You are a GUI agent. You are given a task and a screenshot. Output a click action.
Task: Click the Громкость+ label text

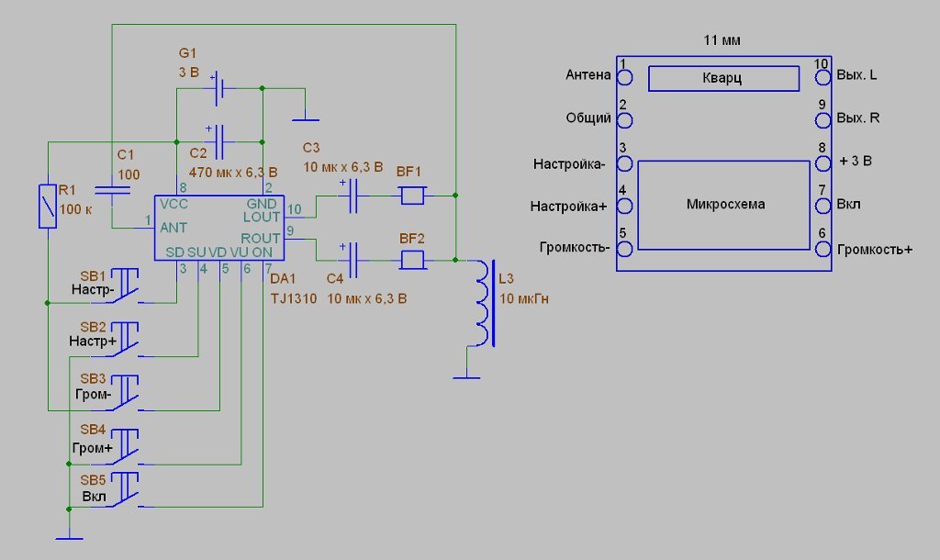coord(875,250)
